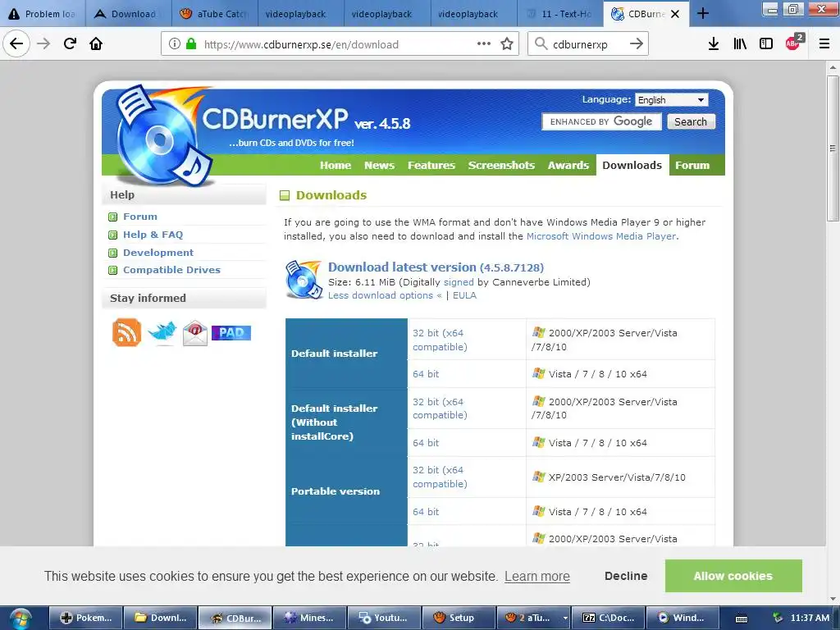This screenshot has height=630, width=840.
Task: Open the Firefox hamburger menu
Action: pyautogui.click(x=824, y=44)
